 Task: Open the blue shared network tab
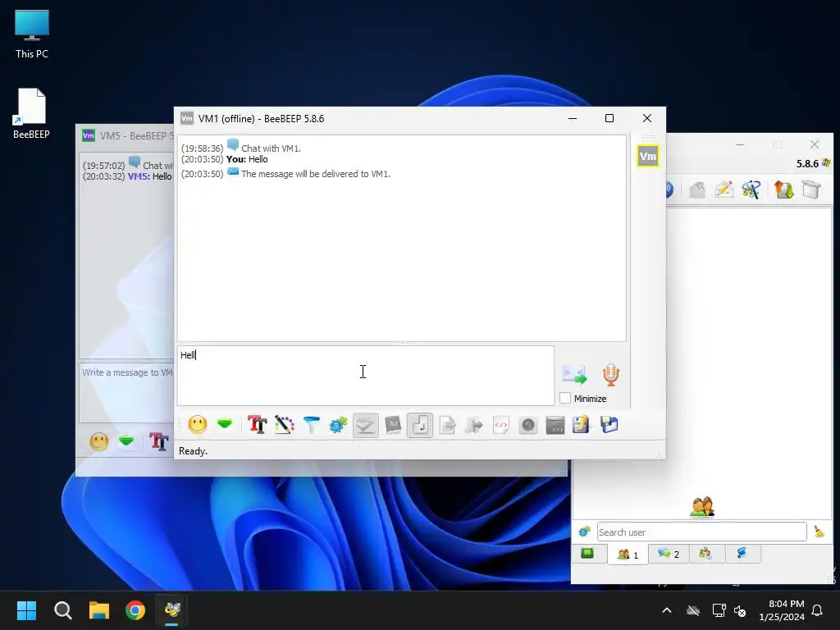(x=742, y=554)
